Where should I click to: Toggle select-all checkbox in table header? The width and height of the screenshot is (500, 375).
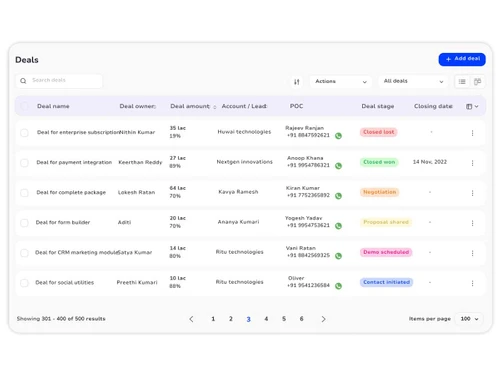coord(24,106)
